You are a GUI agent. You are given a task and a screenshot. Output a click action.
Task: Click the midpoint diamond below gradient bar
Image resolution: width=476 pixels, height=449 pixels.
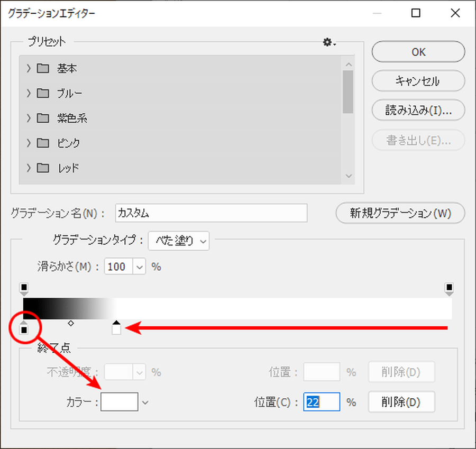pyautogui.click(x=71, y=323)
